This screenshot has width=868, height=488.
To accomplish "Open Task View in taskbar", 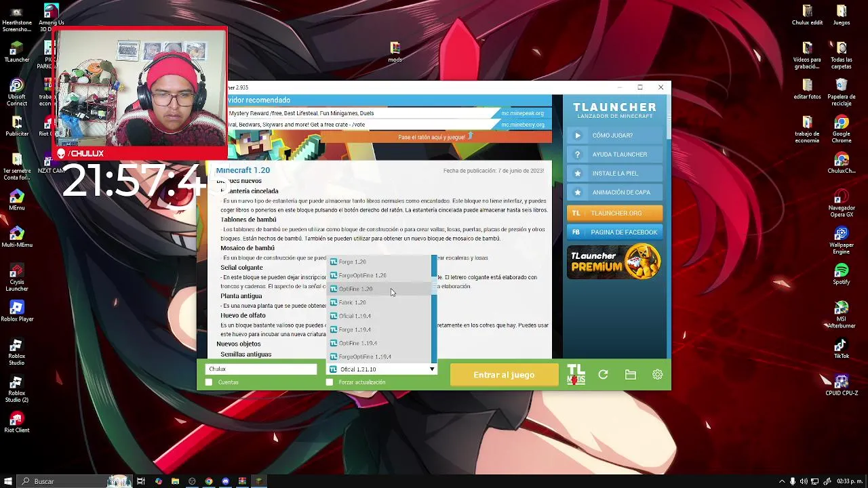I will (x=141, y=481).
